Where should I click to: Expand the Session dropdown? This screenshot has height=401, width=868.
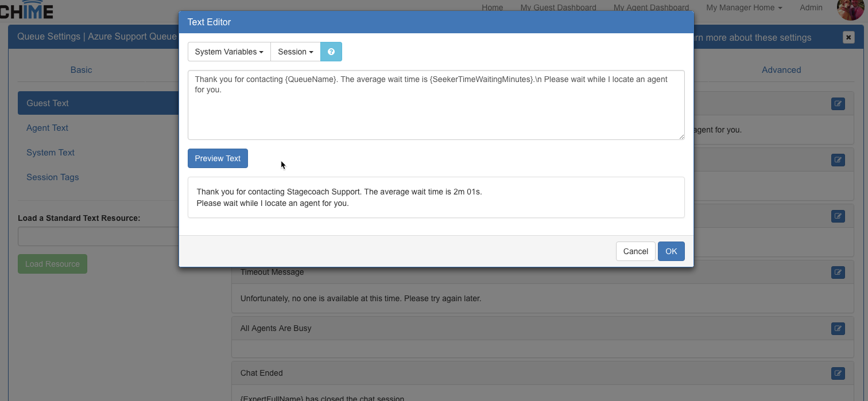click(295, 52)
